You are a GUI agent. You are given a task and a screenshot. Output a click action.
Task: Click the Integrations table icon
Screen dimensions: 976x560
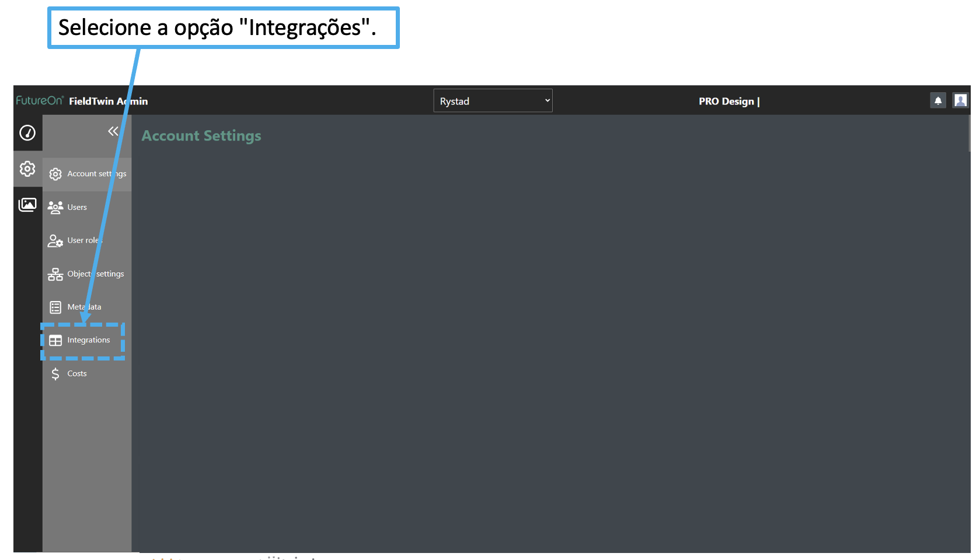click(x=55, y=341)
